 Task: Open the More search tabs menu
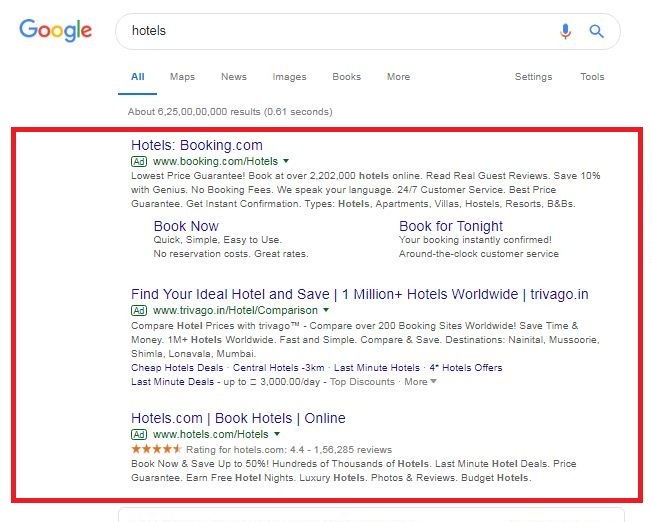(x=398, y=77)
